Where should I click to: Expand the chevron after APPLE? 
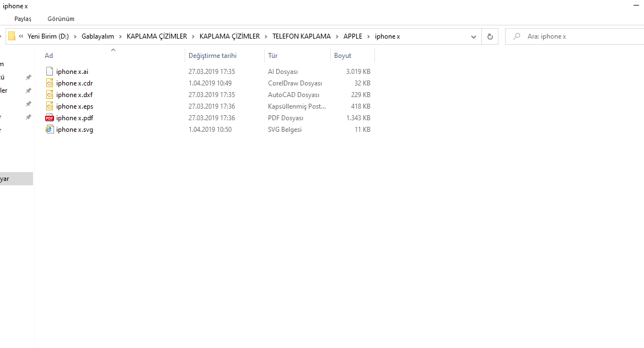pyautogui.click(x=368, y=36)
